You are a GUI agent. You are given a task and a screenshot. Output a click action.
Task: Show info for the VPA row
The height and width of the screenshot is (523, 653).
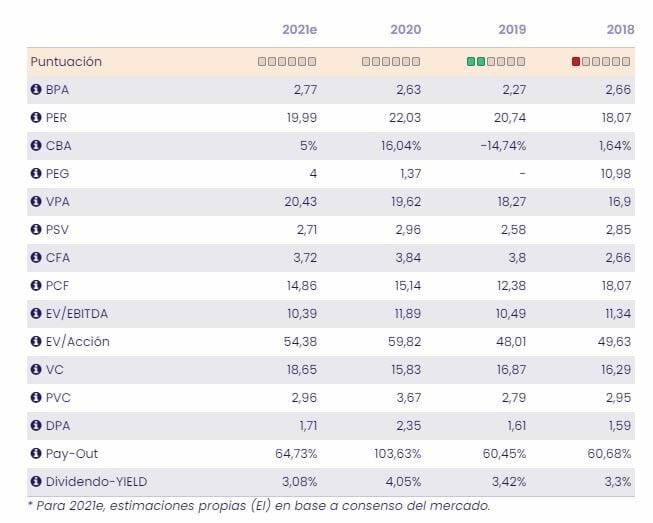pyautogui.click(x=36, y=202)
